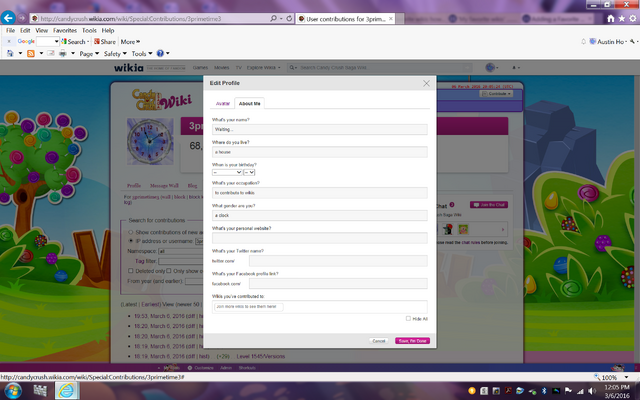640x400 pixels.
Task: Open the Safety menu dropdown
Action: coord(115,53)
